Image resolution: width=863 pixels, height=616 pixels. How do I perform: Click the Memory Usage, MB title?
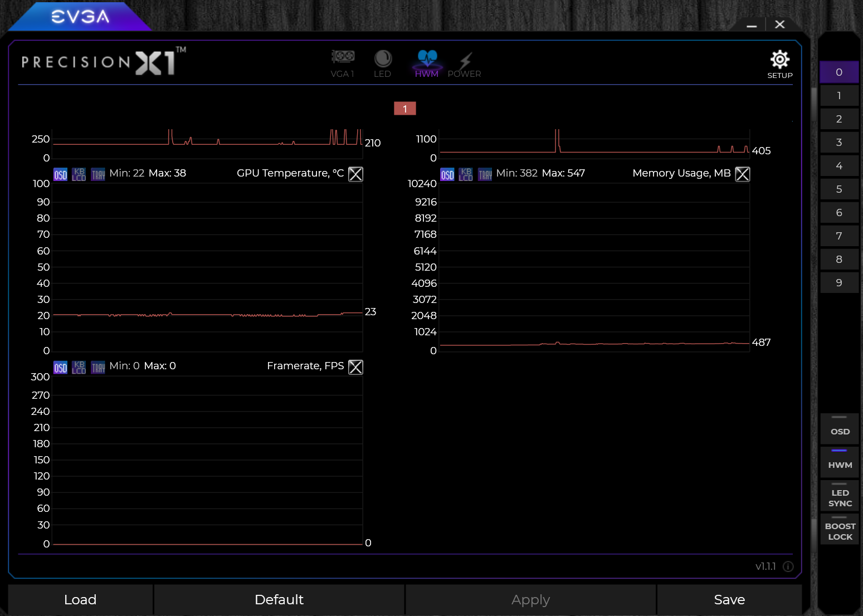(x=681, y=173)
